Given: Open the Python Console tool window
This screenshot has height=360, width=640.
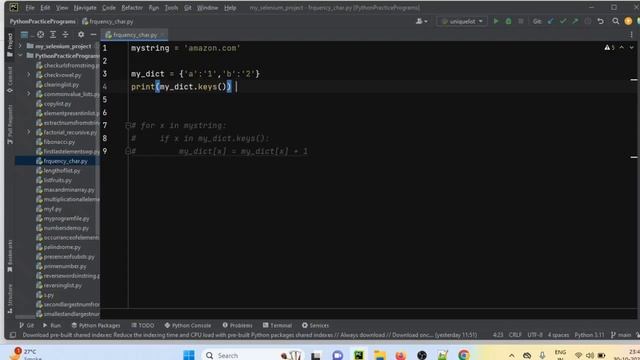Looking at the screenshot, I should pyautogui.click(x=188, y=325).
